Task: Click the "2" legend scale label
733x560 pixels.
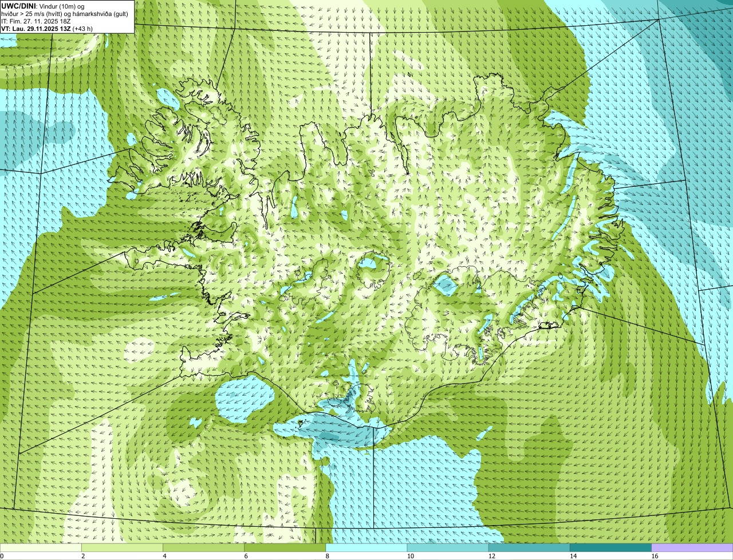Action: tap(83, 556)
